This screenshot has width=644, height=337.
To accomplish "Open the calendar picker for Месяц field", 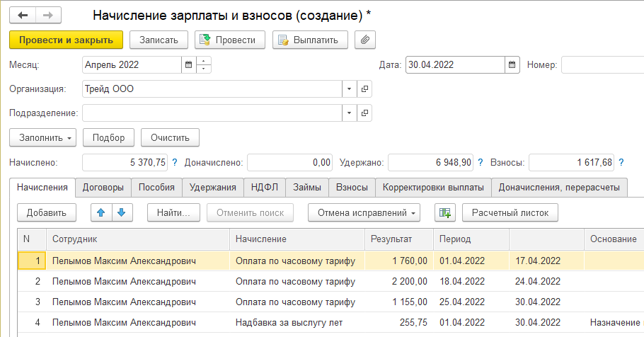I will click(188, 64).
